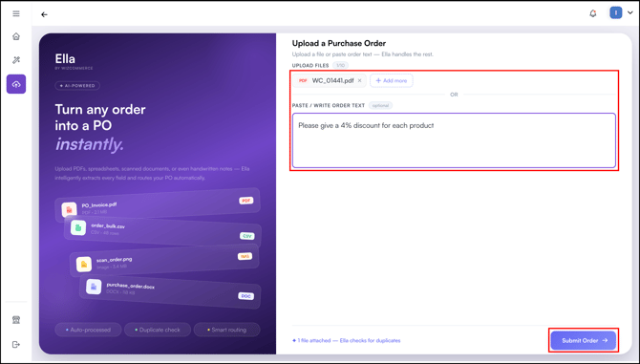Click the Upload a Purchase Order heading
Viewport: 640px width, 364px height.
pyautogui.click(x=339, y=43)
